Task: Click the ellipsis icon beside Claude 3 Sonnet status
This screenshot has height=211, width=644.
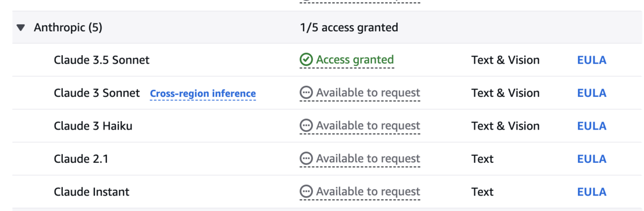Action: point(306,93)
